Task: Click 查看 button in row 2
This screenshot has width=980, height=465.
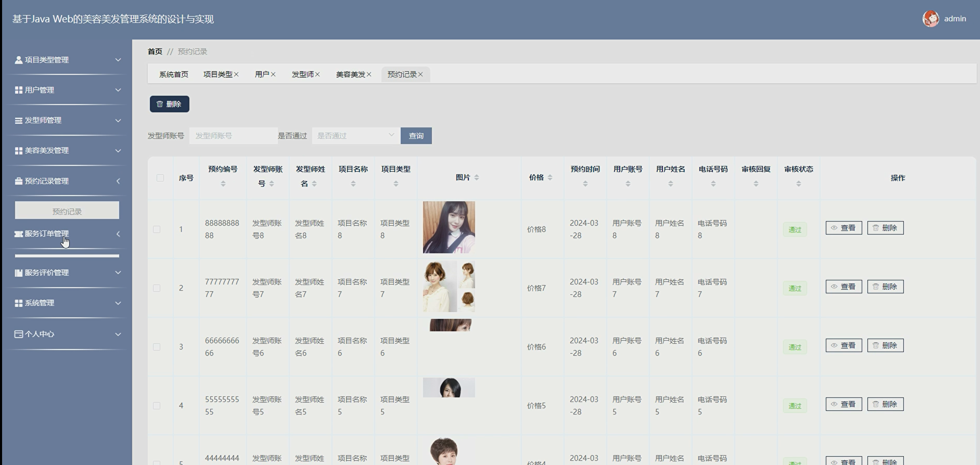Action: coord(843,287)
